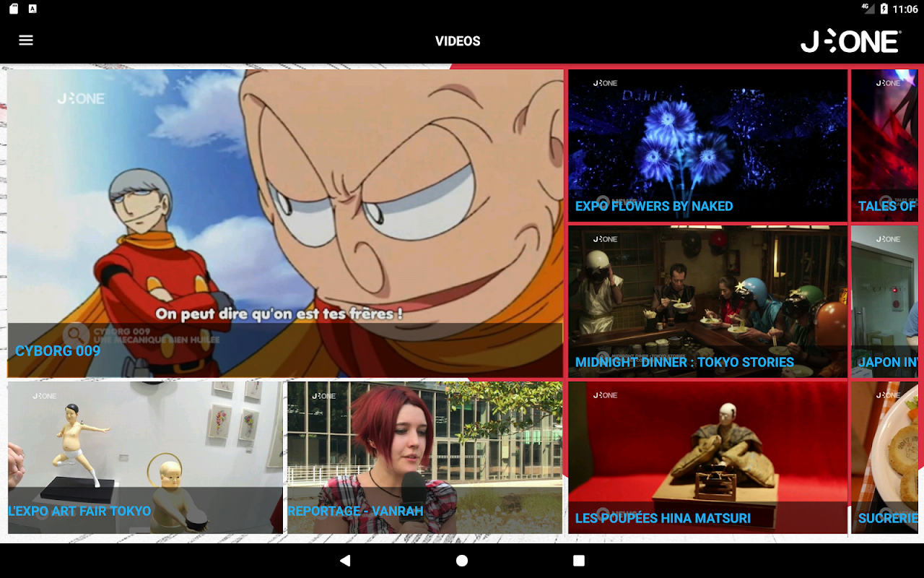Open the Tales Of video tile

(884, 145)
